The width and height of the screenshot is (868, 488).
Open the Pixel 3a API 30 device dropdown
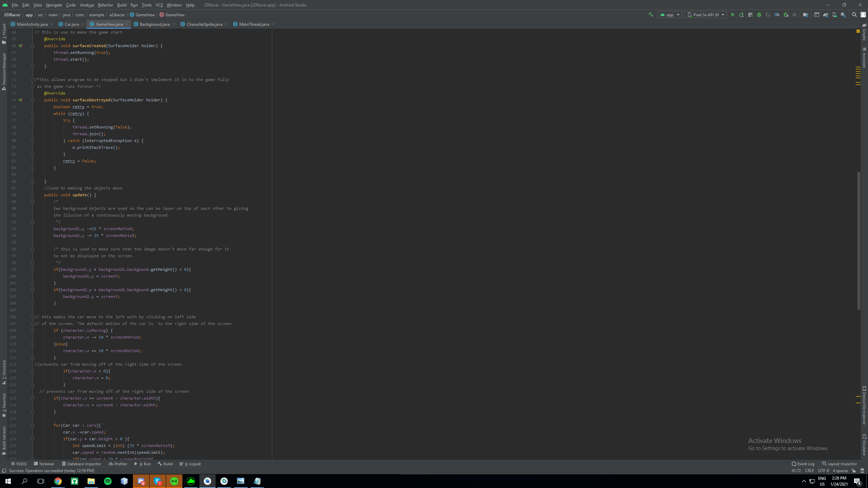[x=706, y=15]
